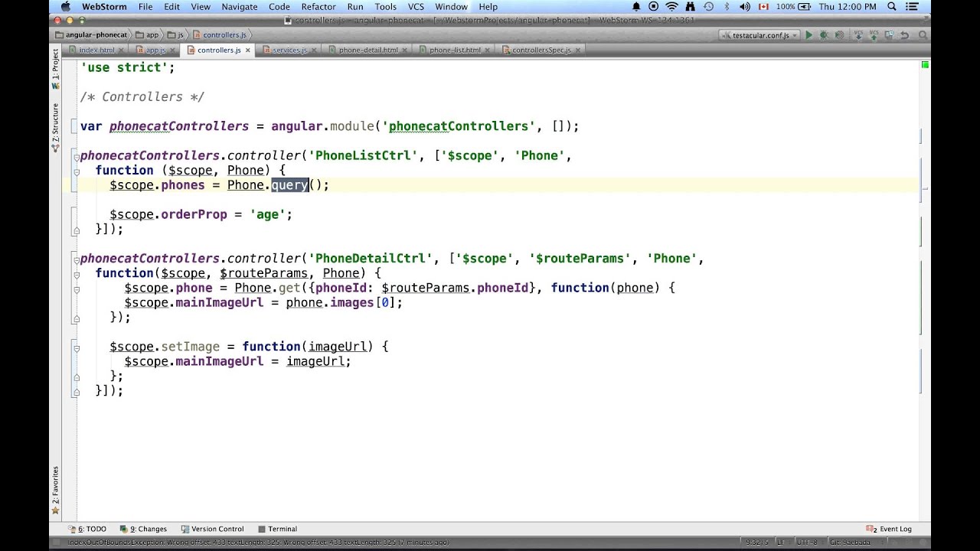Switch to the phone-list.html tab
This screenshot has width=980, height=551.
[x=455, y=51]
